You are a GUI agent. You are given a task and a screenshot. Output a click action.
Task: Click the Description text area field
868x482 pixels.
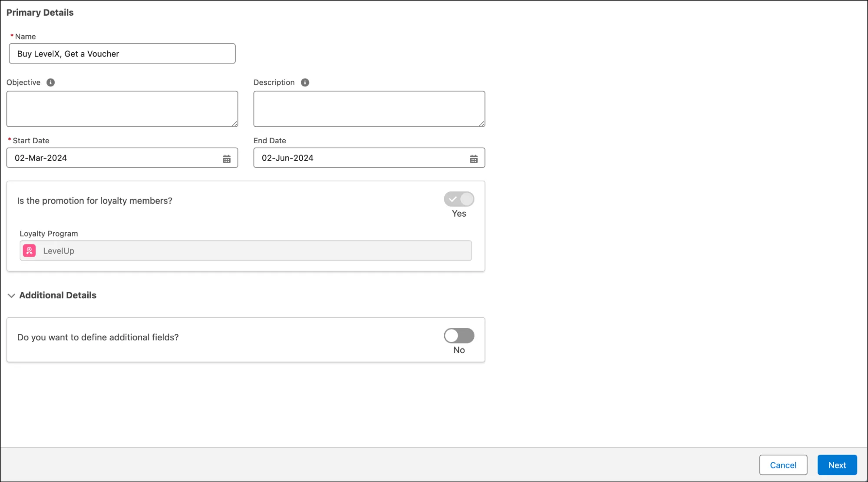(369, 109)
